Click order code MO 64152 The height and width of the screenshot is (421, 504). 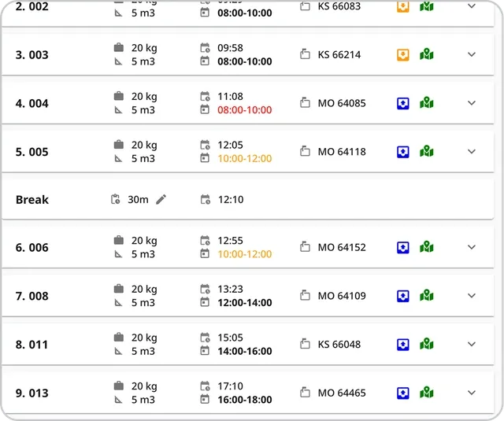pyautogui.click(x=342, y=247)
